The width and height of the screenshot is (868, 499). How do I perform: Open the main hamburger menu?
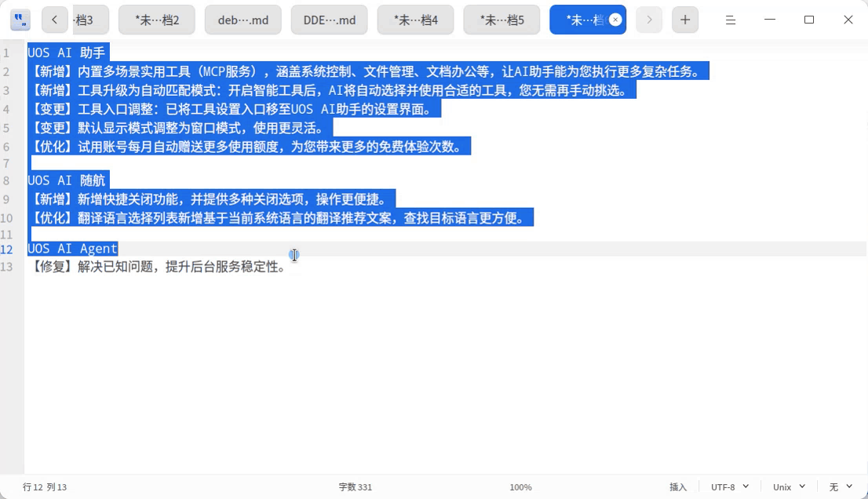coord(730,20)
